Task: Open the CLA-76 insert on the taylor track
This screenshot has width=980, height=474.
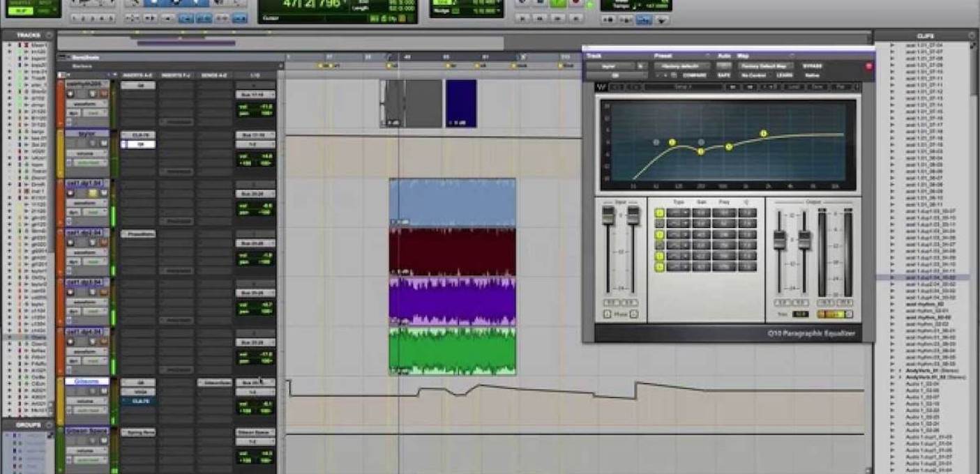Action: [x=139, y=135]
